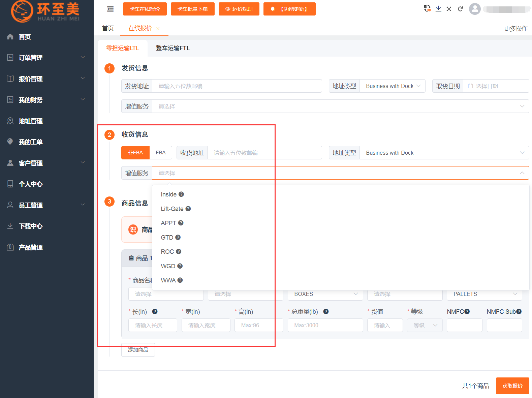Open the PALLETS dropdown
This screenshot has width=532, height=398.
[484, 294]
